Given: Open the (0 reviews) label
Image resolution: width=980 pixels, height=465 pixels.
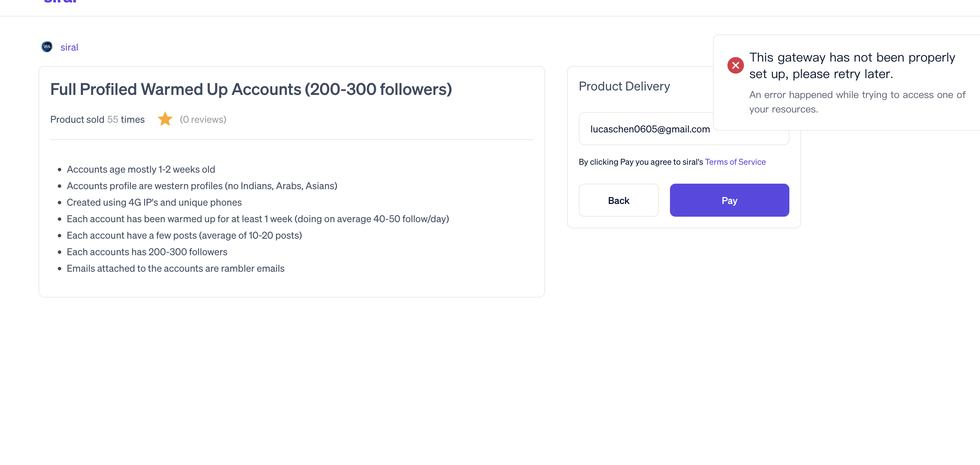Looking at the screenshot, I should click(x=203, y=119).
